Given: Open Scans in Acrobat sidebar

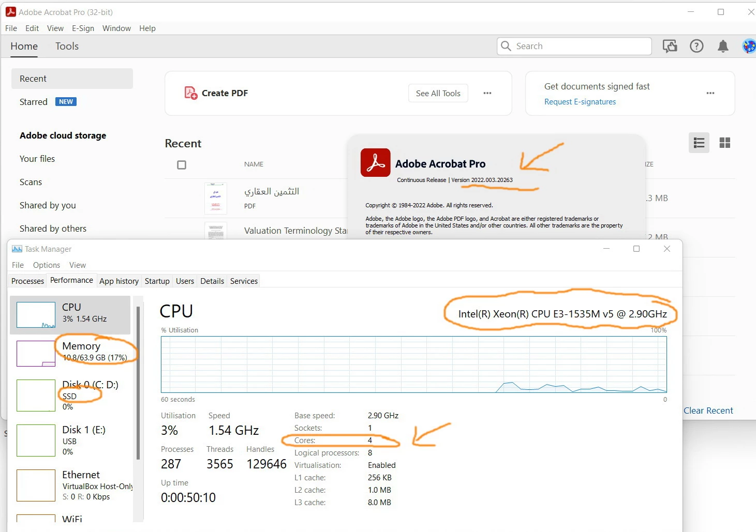Looking at the screenshot, I should pos(31,182).
